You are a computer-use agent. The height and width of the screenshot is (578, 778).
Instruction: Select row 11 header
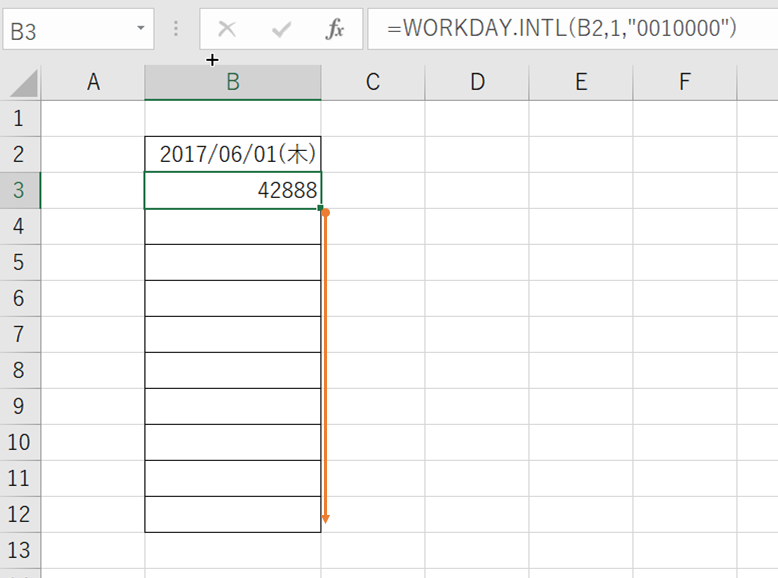[20, 478]
